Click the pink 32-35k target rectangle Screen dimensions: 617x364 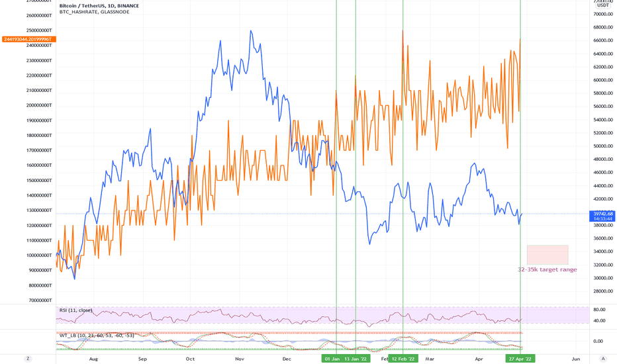tap(547, 255)
